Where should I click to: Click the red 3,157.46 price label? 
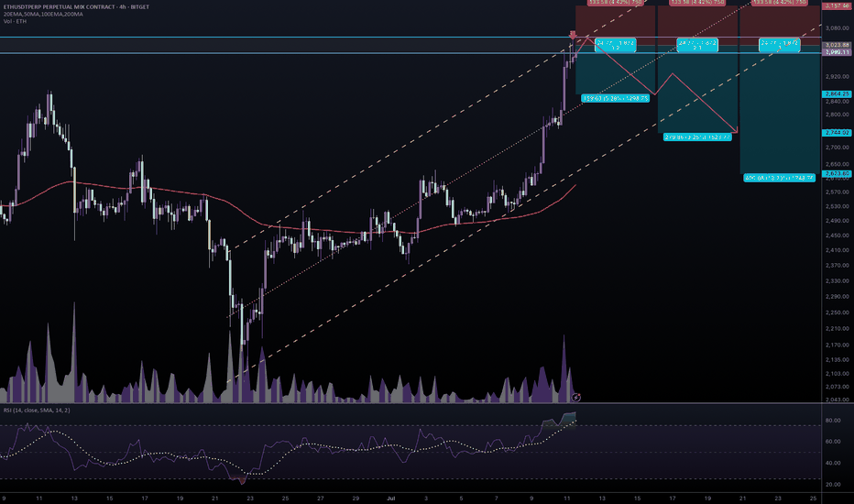(836, 5)
